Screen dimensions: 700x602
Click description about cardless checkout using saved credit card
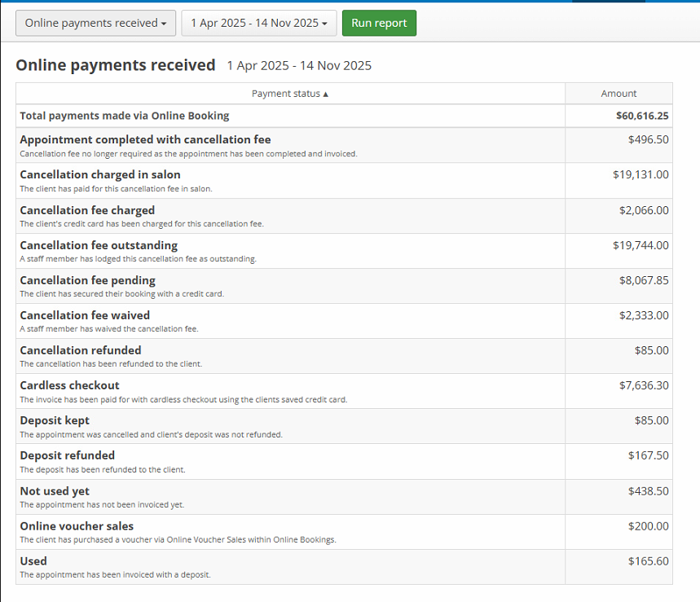click(183, 400)
